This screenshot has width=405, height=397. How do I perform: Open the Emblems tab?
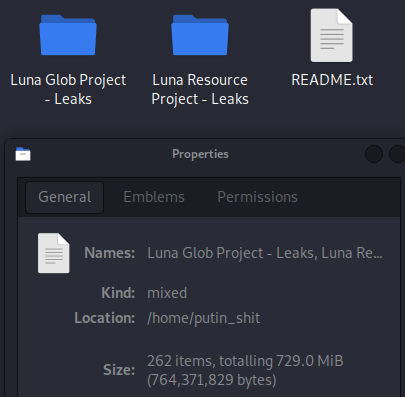[154, 197]
